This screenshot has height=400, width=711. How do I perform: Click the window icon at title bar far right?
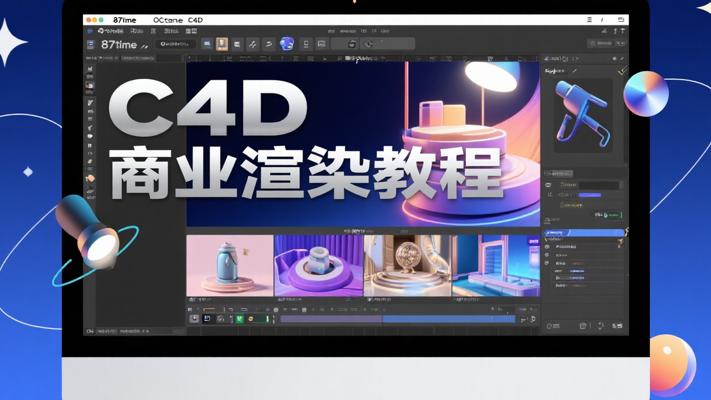click(x=621, y=20)
